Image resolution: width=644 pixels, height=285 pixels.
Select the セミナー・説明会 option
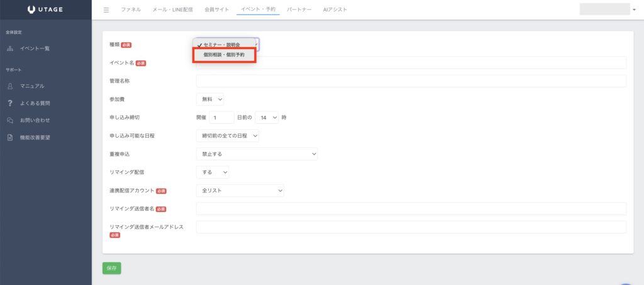[225, 44]
